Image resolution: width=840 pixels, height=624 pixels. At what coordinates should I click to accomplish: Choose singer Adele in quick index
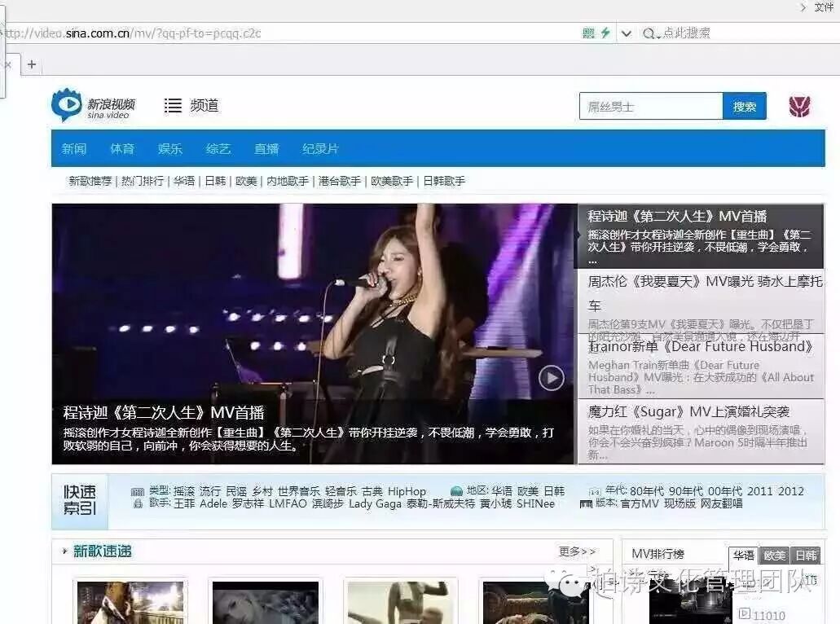click(x=213, y=503)
